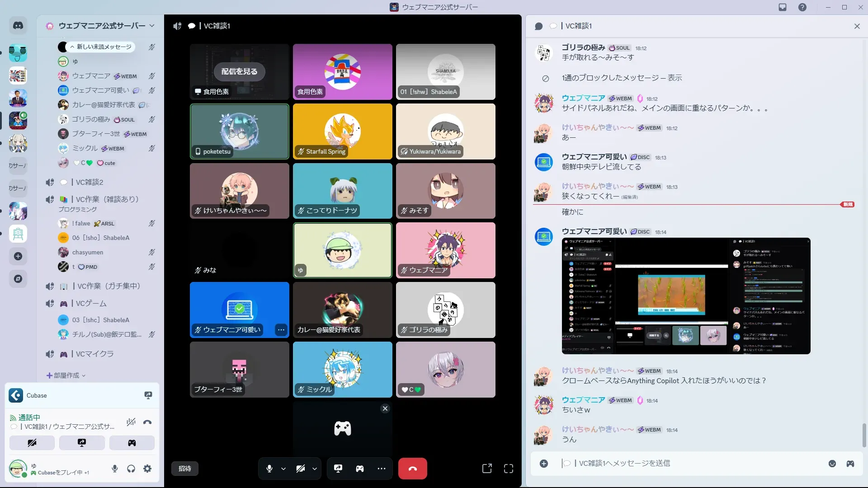Open the Discord home direct messages icon

[x=18, y=26]
